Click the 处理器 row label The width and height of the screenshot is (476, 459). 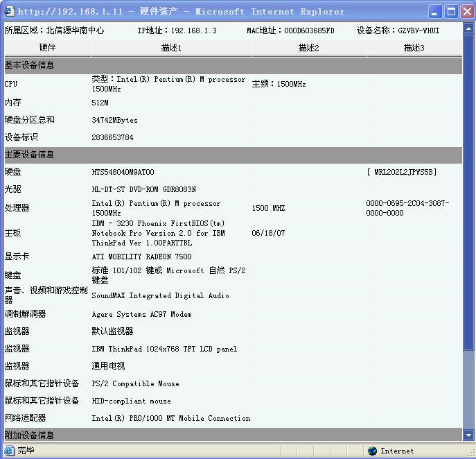click(17, 208)
